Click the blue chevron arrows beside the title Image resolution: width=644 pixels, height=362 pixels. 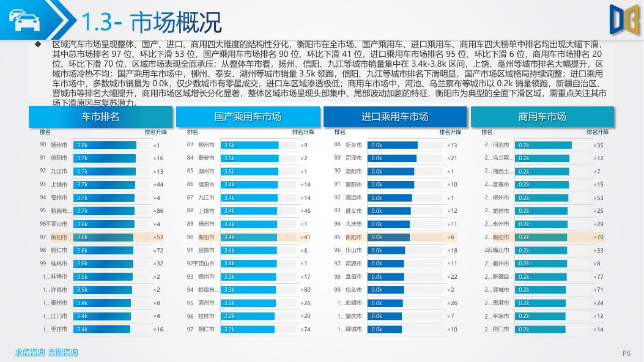click(x=65, y=18)
